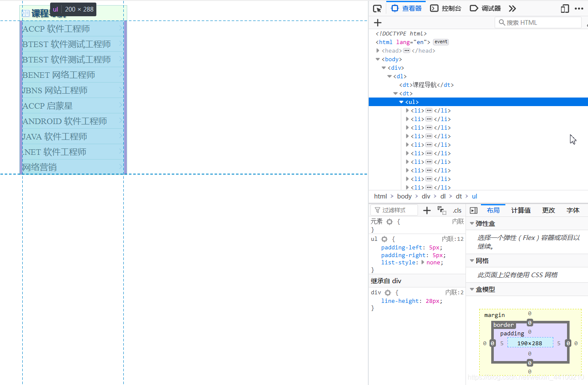Collapse the dt node containing ul
This screenshot has height=385, width=588.
395,93
